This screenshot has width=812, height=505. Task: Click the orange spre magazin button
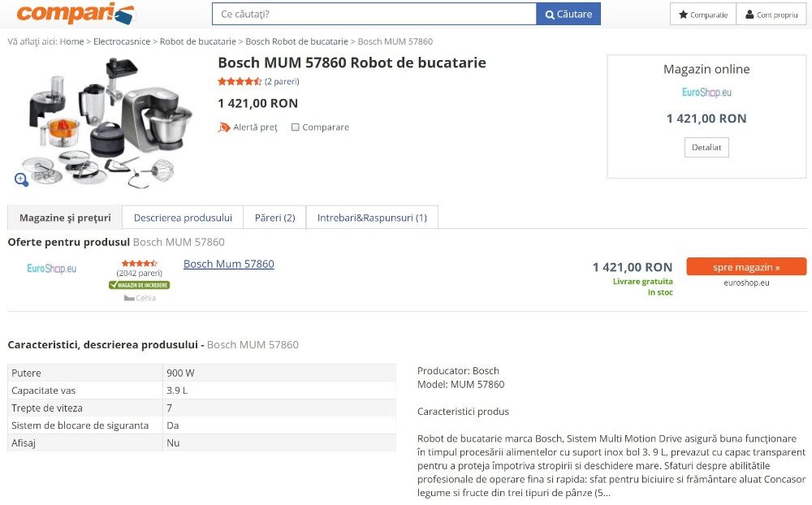(746, 267)
